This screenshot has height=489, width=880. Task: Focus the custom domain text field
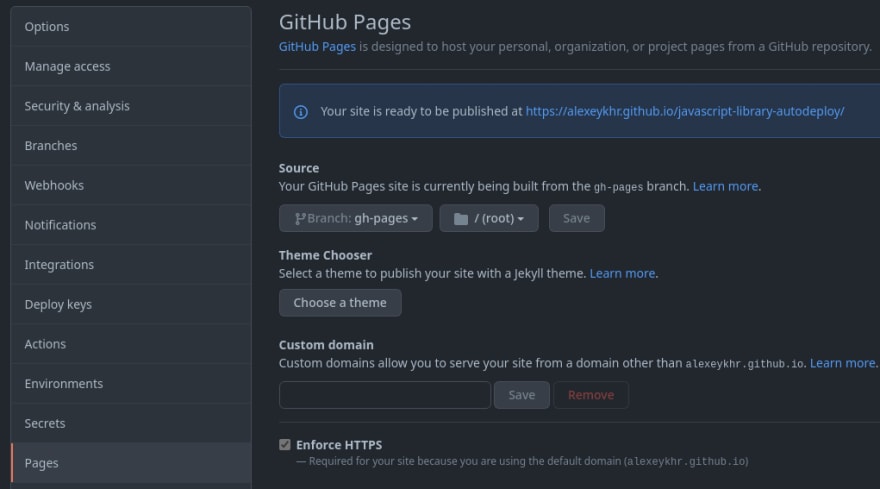tap(385, 395)
